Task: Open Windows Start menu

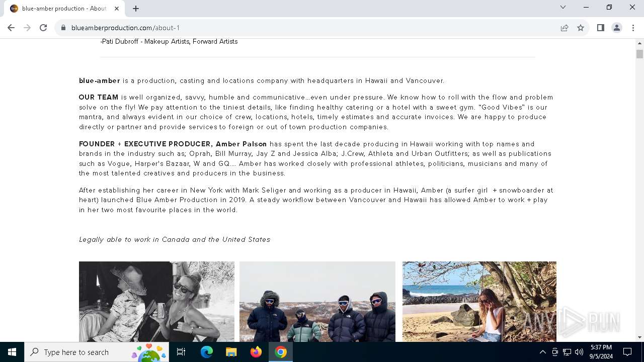Action: click(x=12, y=352)
